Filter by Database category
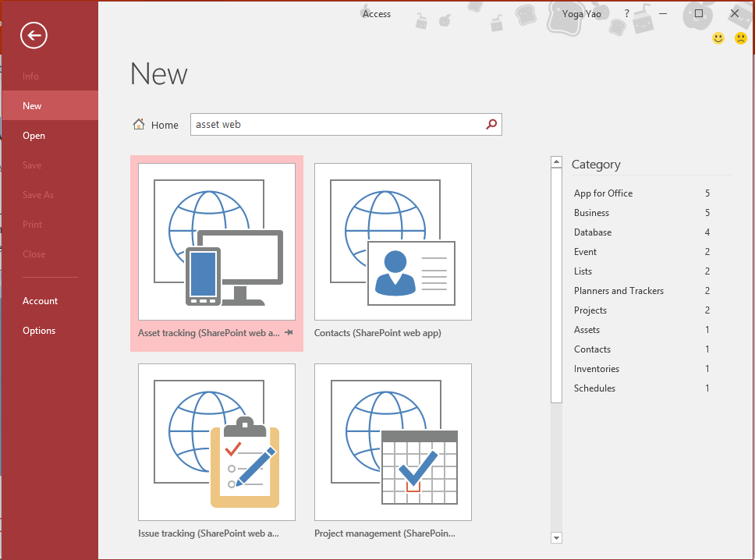755x560 pixels. pos(642,232)
